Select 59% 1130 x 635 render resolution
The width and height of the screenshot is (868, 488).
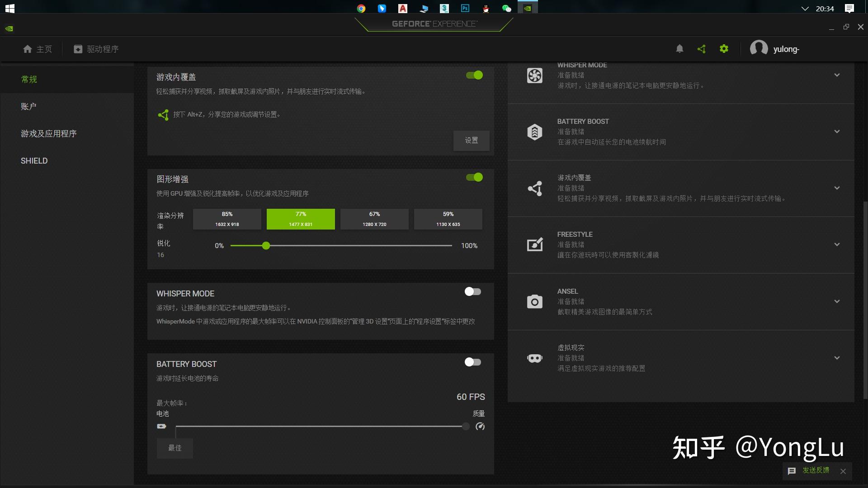[x=448, y=219]
